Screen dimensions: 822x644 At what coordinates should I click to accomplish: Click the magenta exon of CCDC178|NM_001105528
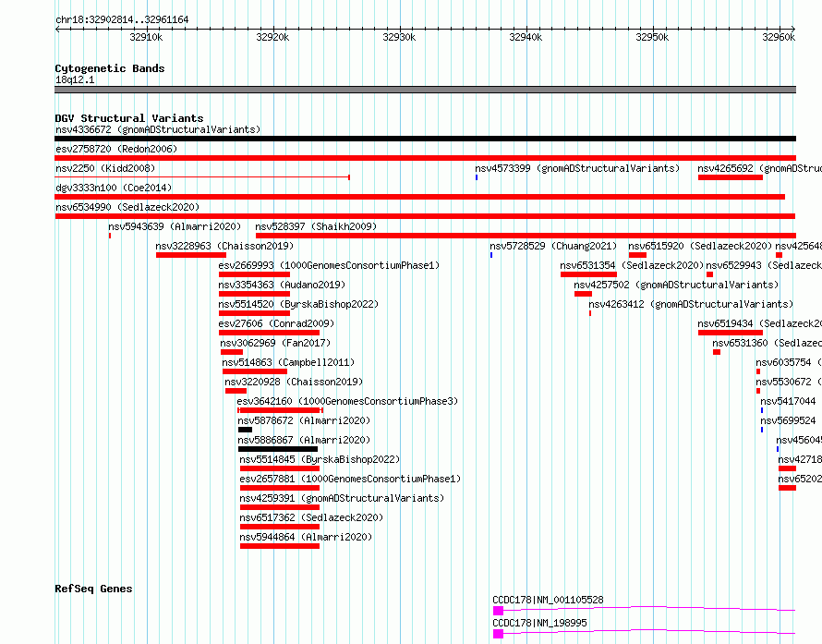(x=498, y=611)
